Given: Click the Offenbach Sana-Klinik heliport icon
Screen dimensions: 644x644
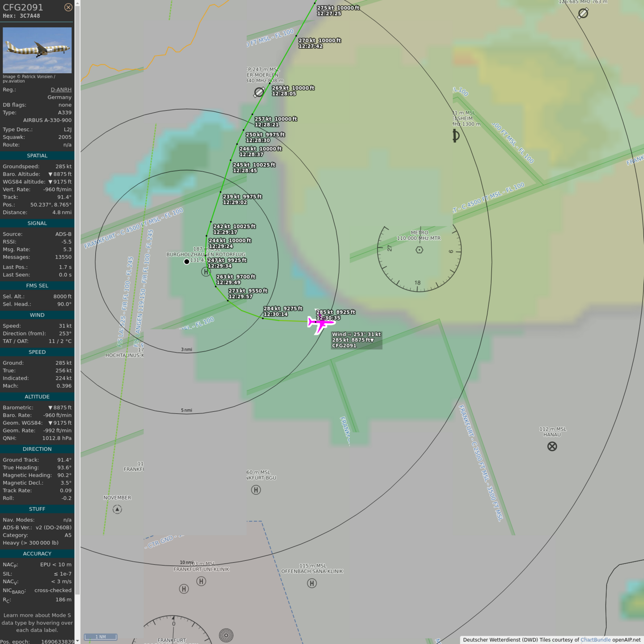Looking at the screenshot, I should click(312, 583).
